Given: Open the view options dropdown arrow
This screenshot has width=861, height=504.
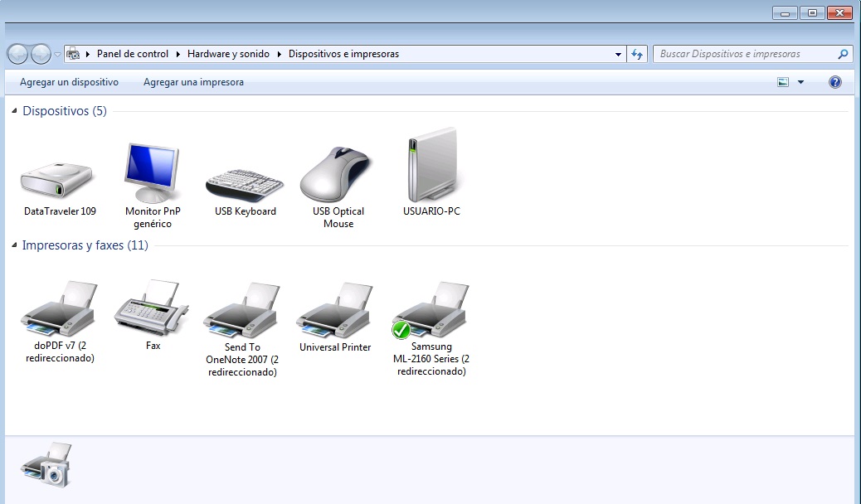Looking at the screenshot, I should (x=800, y=82).
